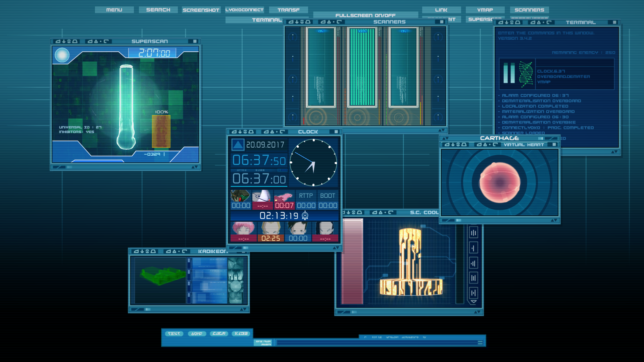The height and width of the screenshot is (362, 644).
Task: Click the down arrow under S.C. Cool level icons
Action: [x=474, y=302]
